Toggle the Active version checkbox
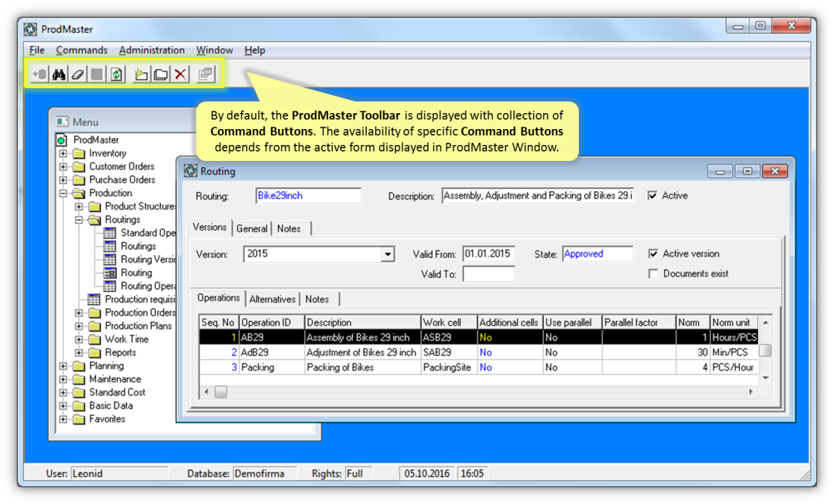The width and height of the screenshot is (834, 504). point(653,254)
